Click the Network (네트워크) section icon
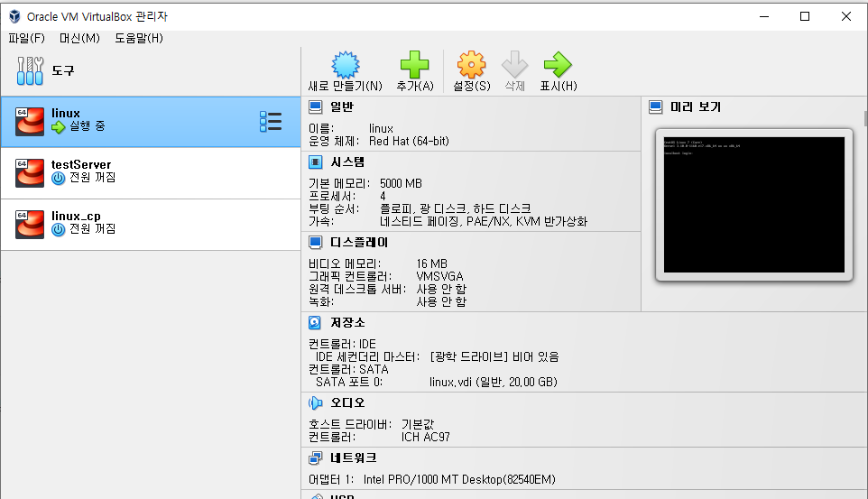The height and width of the screenshot is (499, 868). 315,458
